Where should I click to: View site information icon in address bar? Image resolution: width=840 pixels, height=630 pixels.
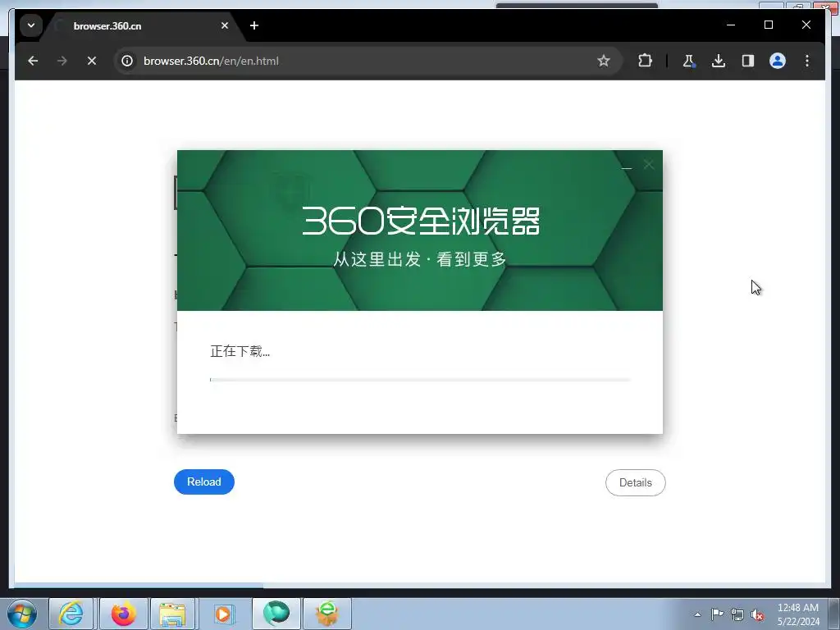127,61
